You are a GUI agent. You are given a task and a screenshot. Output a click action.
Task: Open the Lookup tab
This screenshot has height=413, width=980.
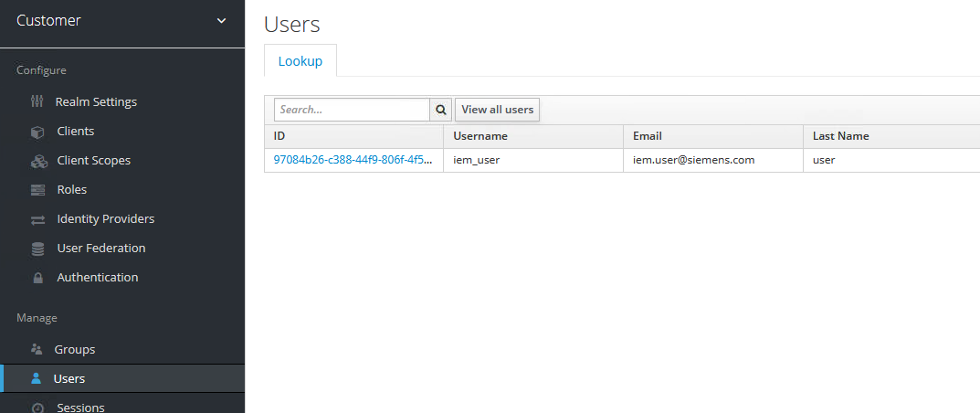(x=300, y=61)
